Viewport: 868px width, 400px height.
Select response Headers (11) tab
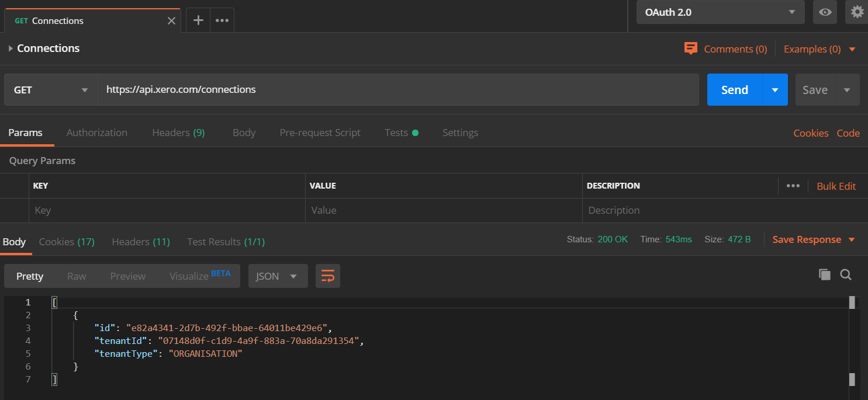[141, 242]
